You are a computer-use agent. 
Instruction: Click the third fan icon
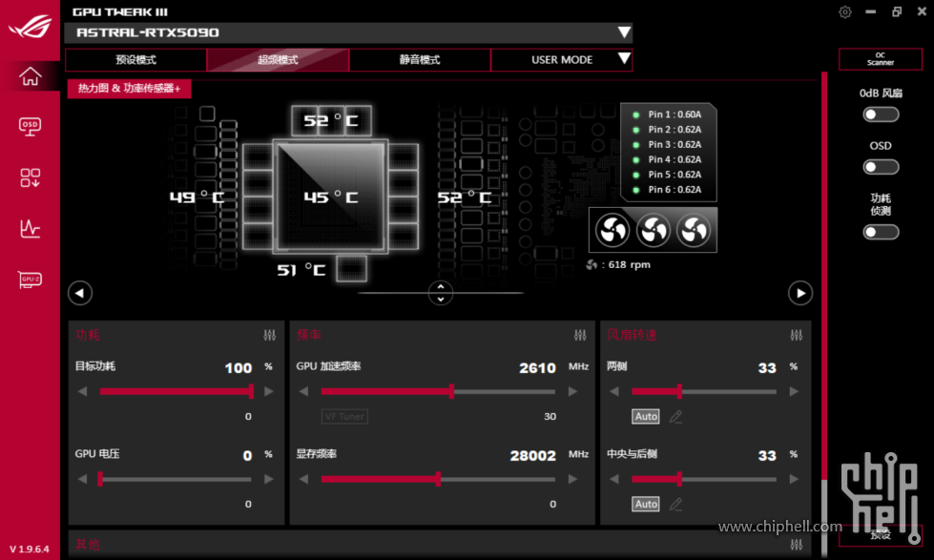(694, 231)
